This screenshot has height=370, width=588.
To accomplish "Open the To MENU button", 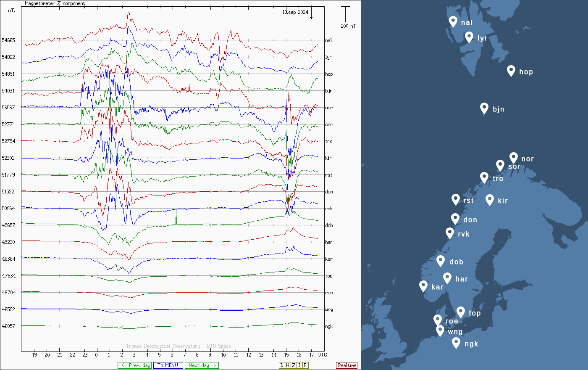I will click(168, 365).
